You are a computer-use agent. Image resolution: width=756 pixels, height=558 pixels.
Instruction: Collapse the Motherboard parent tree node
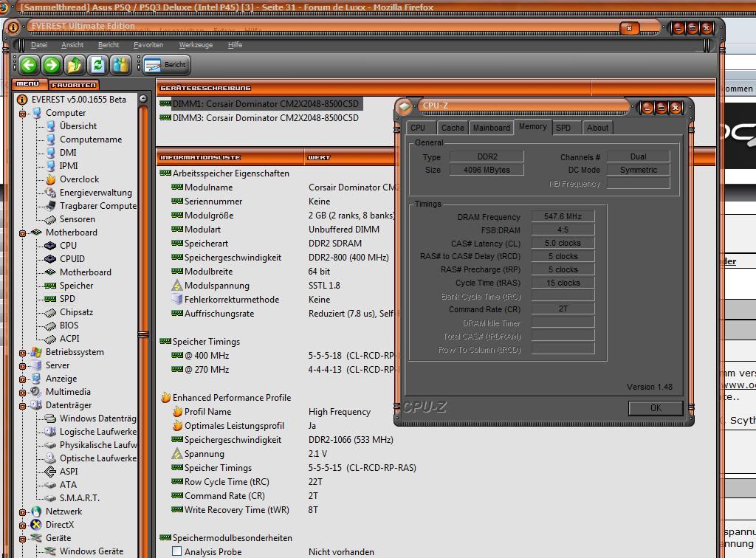22,233
